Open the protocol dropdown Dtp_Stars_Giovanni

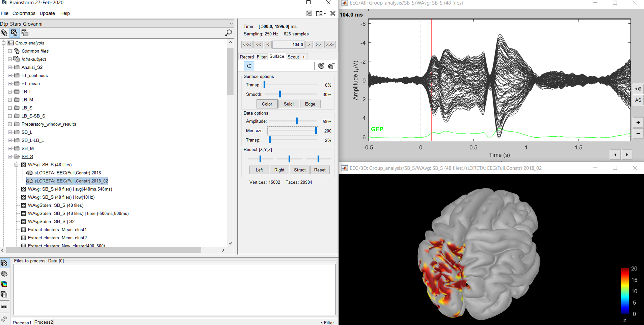117,24
